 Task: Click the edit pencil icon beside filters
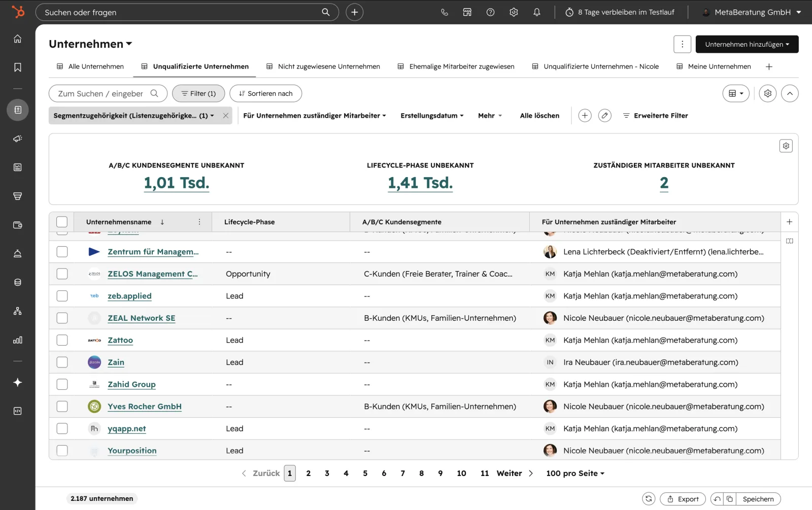click(x=604, y=116)
